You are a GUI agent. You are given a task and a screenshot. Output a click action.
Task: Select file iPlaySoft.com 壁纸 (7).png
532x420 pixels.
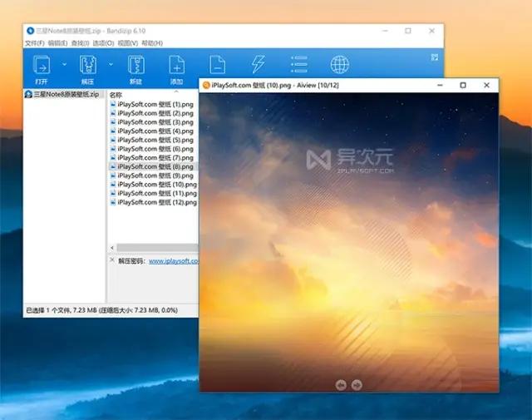(155, 157)
